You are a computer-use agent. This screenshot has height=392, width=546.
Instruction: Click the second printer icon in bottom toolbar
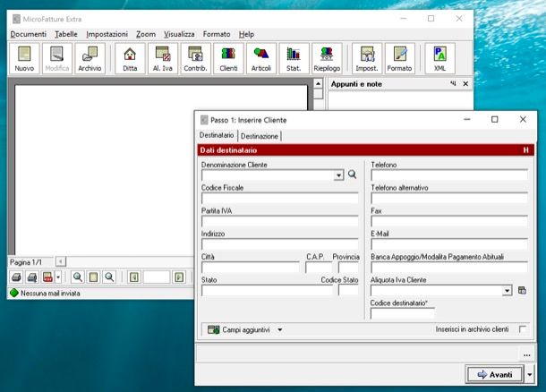pos(32,277)
